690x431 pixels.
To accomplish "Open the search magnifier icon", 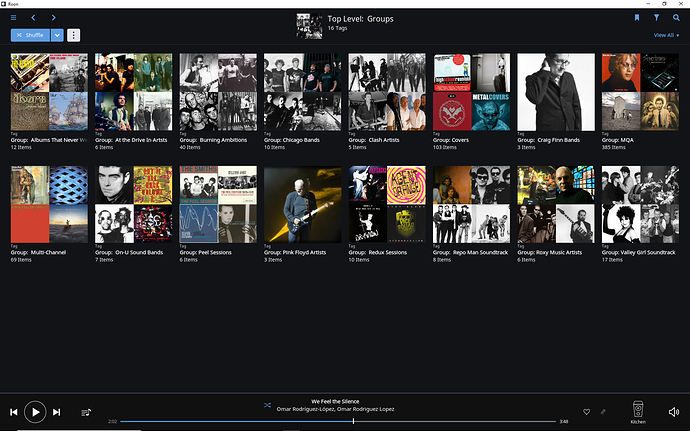I will 676,18.
